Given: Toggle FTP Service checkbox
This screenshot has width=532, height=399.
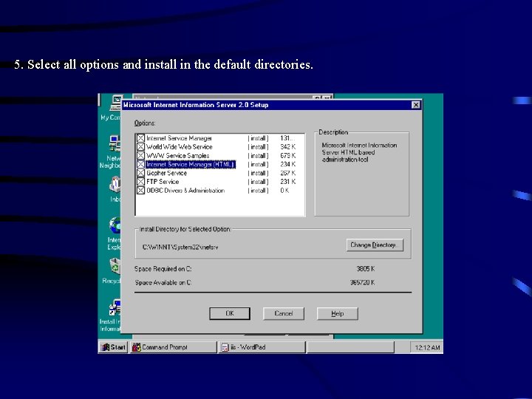Looking at the screenshot, I should [x=140, y=182].
